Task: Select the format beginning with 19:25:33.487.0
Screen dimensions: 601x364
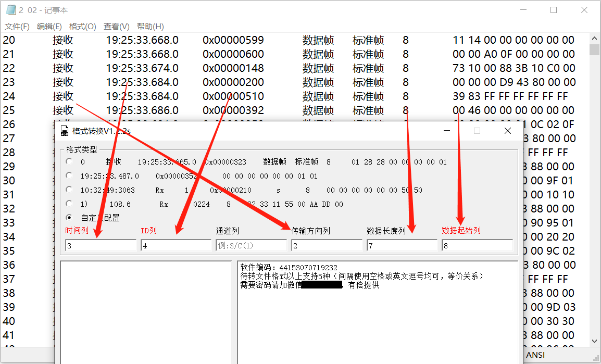Action: point(68,176)
